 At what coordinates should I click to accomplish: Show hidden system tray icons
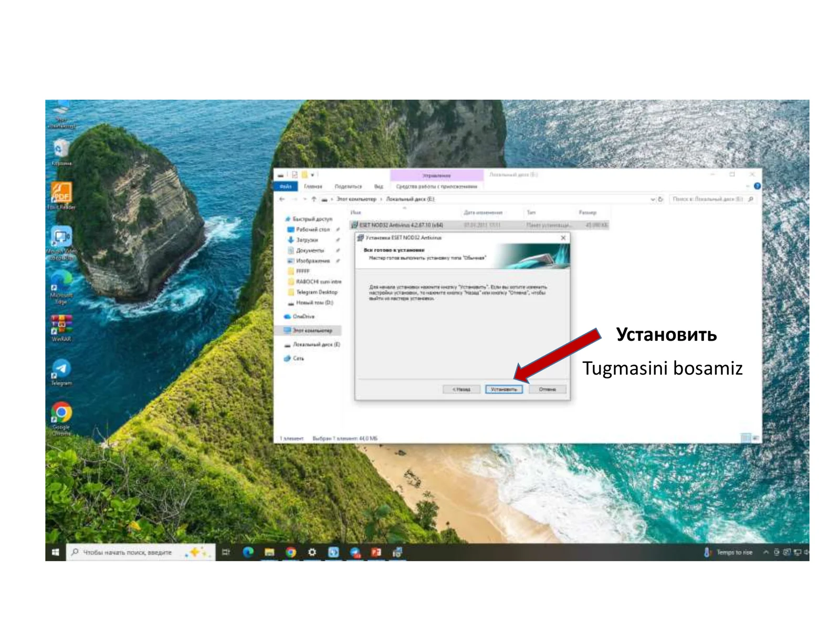(766, 552)
